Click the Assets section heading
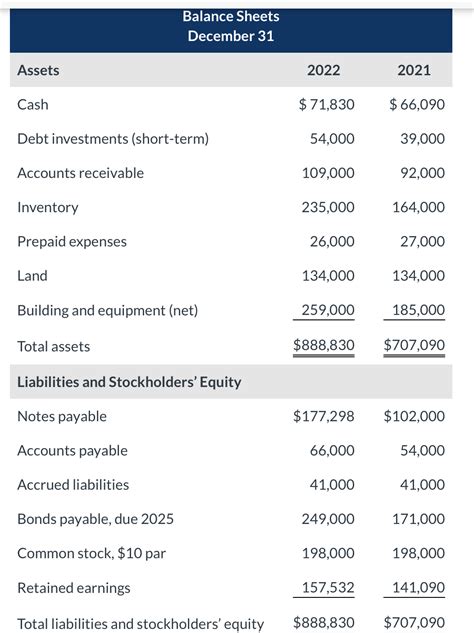Viewport: 474px width, 633px height. click(38, 70)
